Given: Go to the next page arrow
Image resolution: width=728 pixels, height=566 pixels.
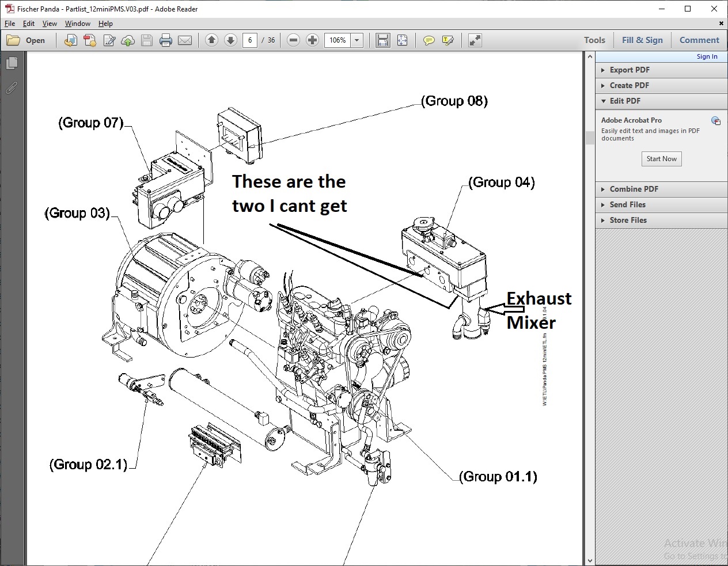Looking at the screenshot, I should tap(230, 40).
